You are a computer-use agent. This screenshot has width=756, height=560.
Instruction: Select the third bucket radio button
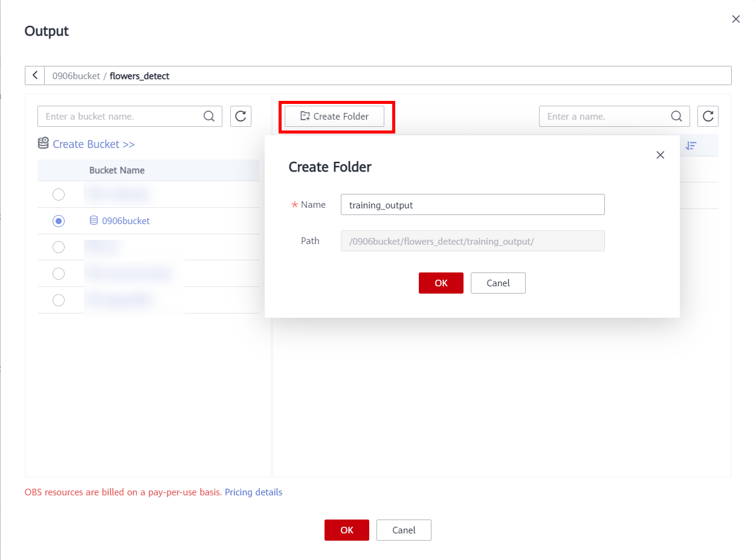click(x=59, y=247)
